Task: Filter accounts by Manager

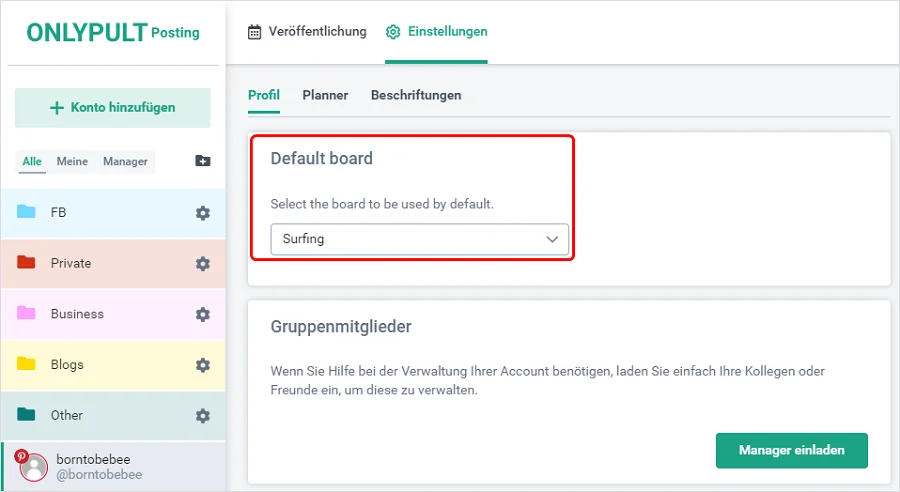Action: 125,161
